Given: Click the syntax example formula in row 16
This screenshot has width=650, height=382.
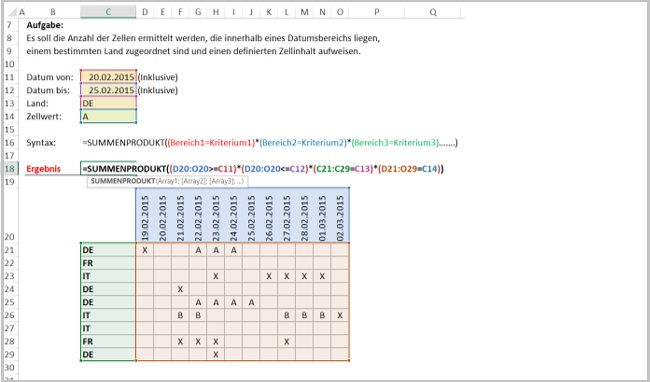Looking at the screenshot, I should tap(270, 143).
